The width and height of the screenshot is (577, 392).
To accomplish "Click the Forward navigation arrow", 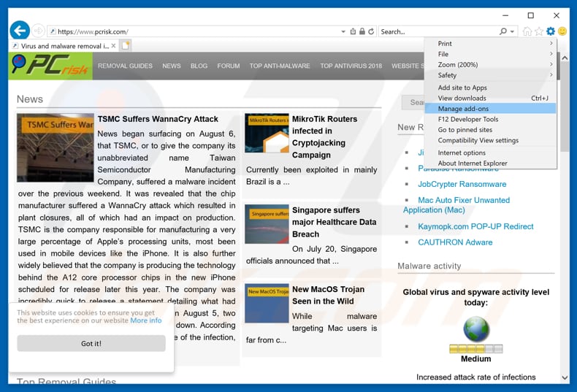I will tap(38, 31).
